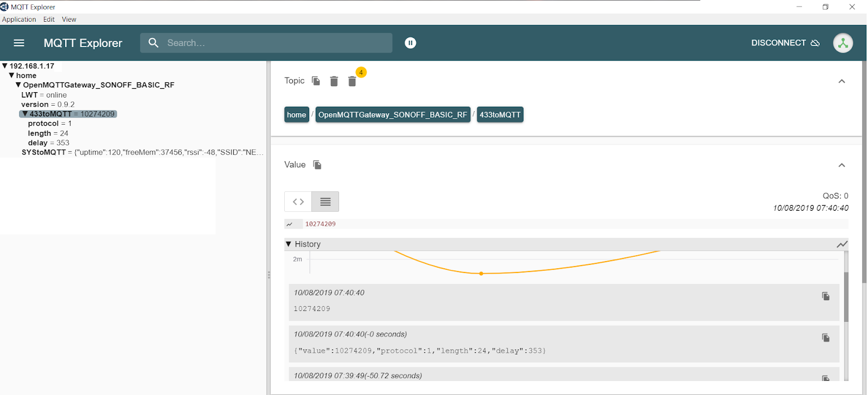Image resolution: width=868 pixels, height=395 pixels.
Task: Select the delay = 353 tree row
Action: (49, 143)
